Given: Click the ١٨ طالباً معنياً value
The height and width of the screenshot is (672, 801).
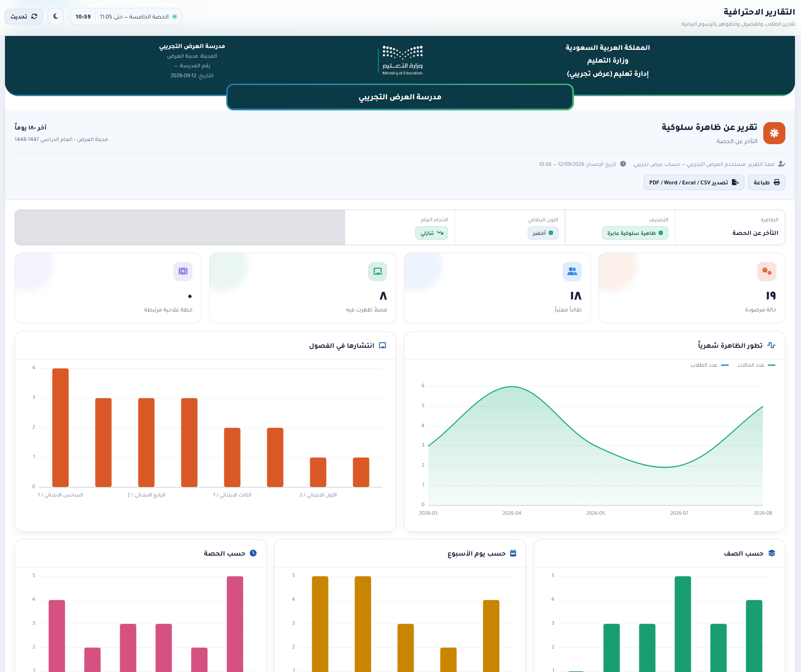Looking at the screenshot, I should pos(576,296).
